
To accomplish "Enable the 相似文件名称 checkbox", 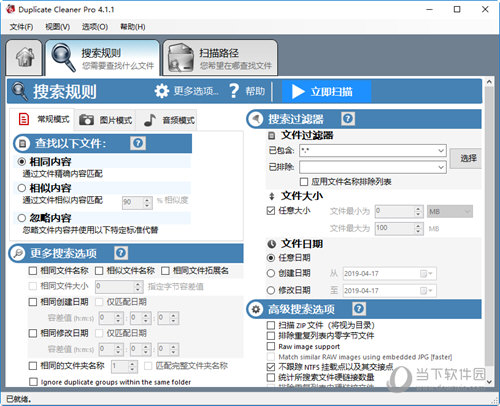I will click(x=99, y=271).
